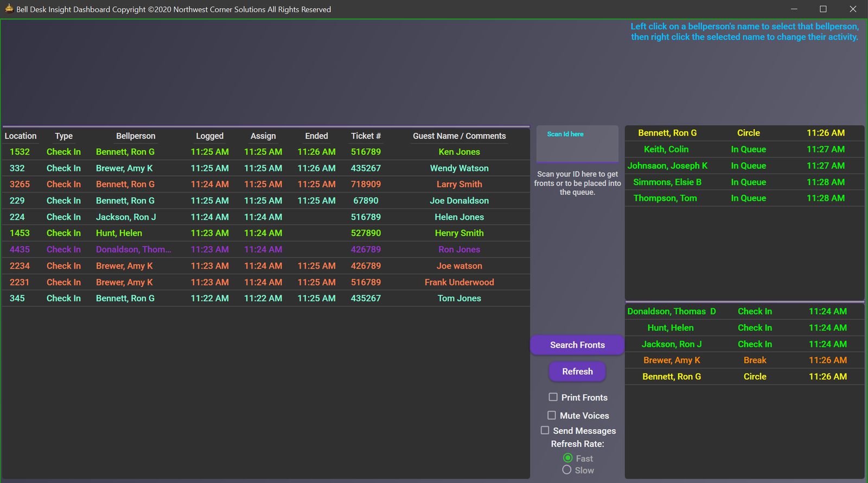Select Johnsaon, Joseph K in queue
The height and width of the screenshot is (483, 868).
click(x=667, y=166)
